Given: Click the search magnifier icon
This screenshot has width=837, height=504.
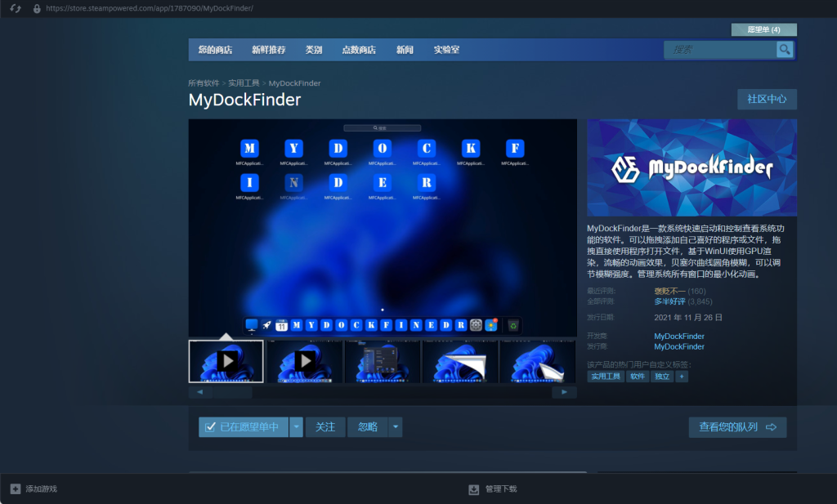Looking at the screenshot, I should (784, 50).
